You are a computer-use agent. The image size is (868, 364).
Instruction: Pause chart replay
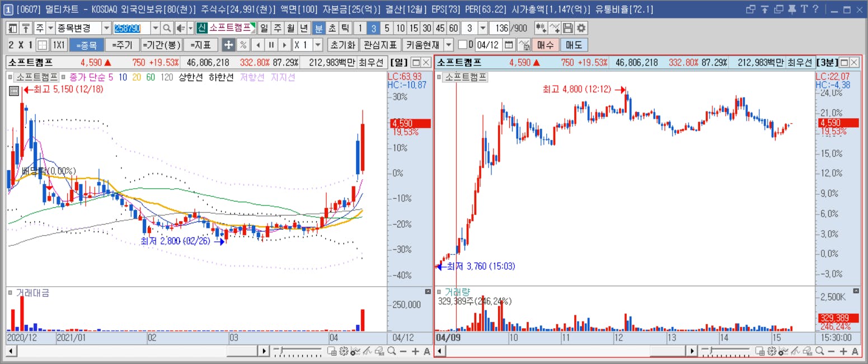point(271,45)
